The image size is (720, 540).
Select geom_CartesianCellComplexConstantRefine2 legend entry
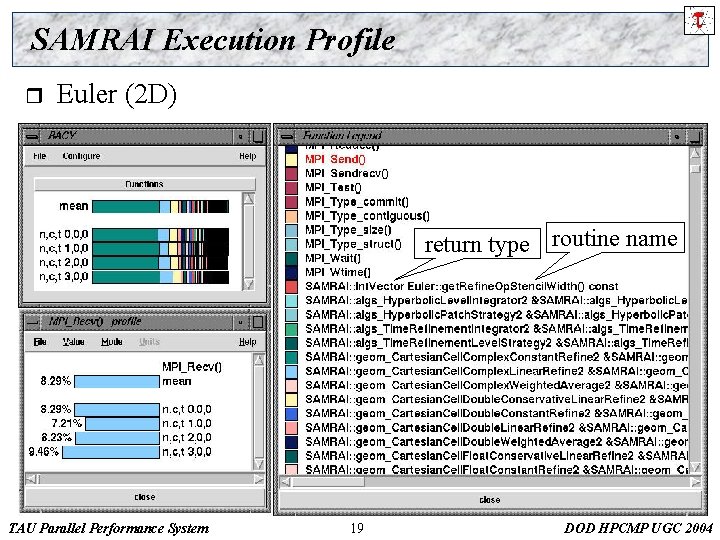tap(496, 357)
